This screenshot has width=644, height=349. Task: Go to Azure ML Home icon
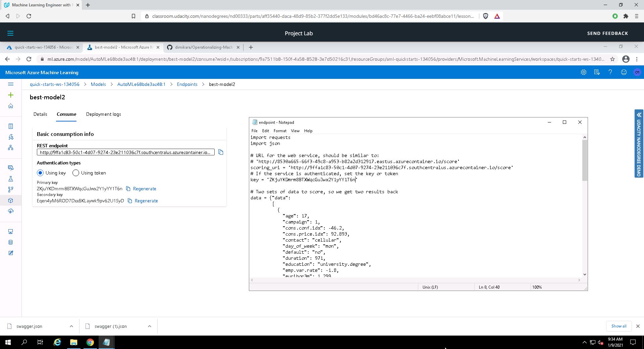pyautogui.click(x=11, y=106)
